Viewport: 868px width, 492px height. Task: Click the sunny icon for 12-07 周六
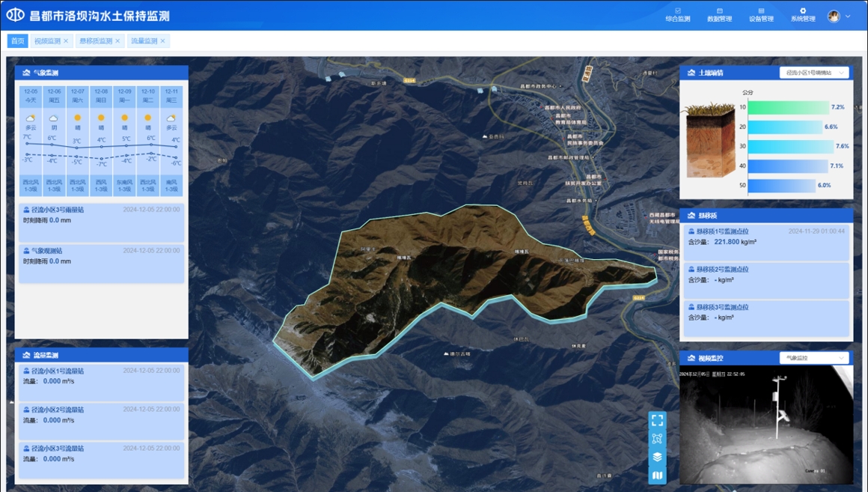[78, 118]
